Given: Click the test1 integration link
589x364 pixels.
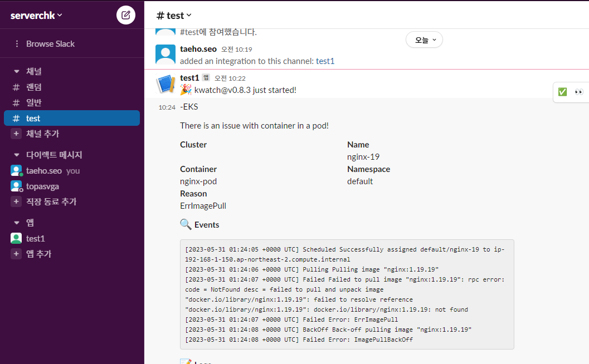Looking at the screenshot, I should (x=325, y=61).
